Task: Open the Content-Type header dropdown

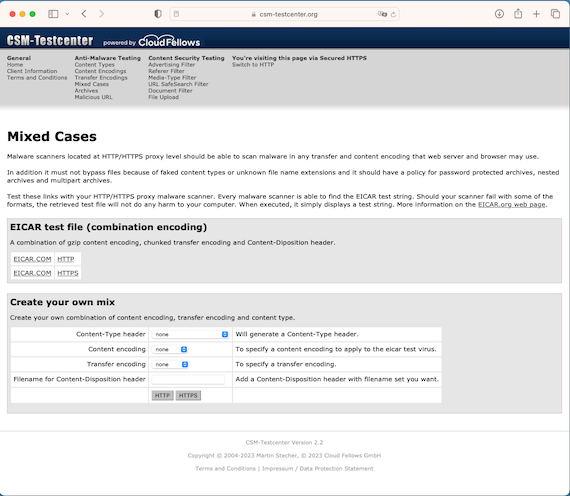Action: pyautogui.click(x=190, y=335)
